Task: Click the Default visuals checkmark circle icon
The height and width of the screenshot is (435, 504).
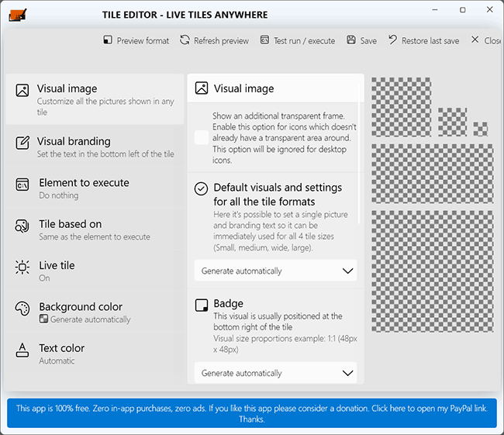Action: click(202, 188)
